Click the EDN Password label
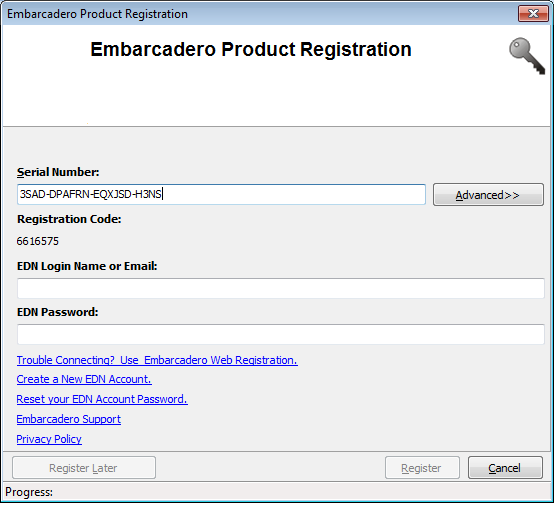This screenshot has width=555, height=505. [x=57, y=312]
